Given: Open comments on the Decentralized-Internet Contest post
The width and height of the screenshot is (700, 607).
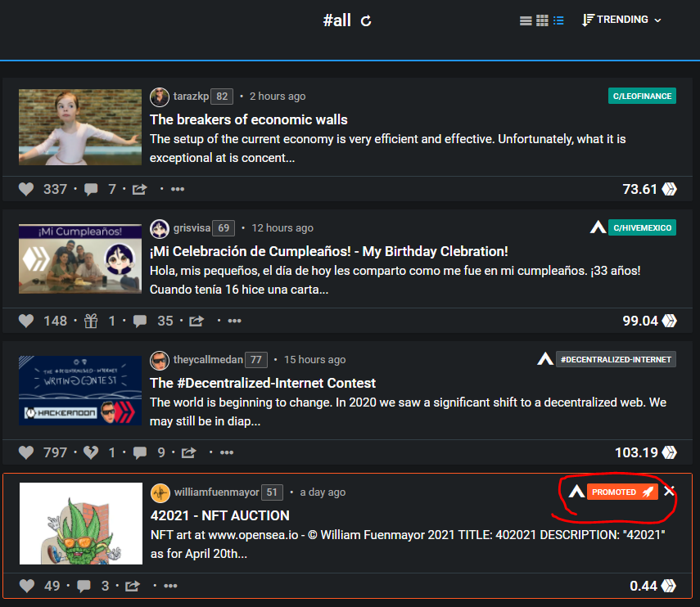Looking at the screenshot, I should [x=140, y=452].
